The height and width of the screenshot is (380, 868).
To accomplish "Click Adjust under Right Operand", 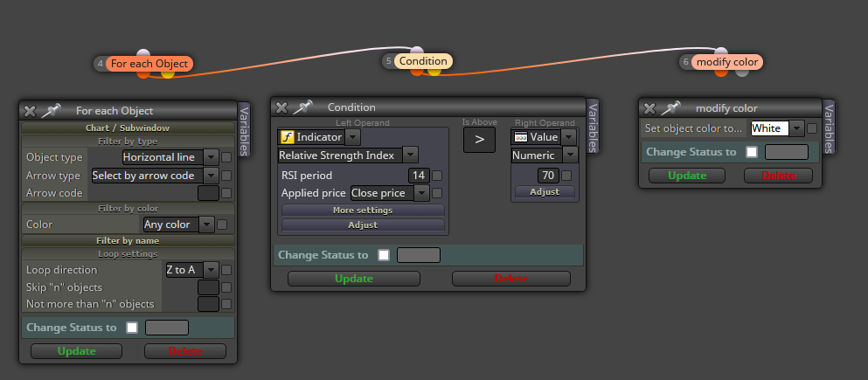I will [545, 192].
